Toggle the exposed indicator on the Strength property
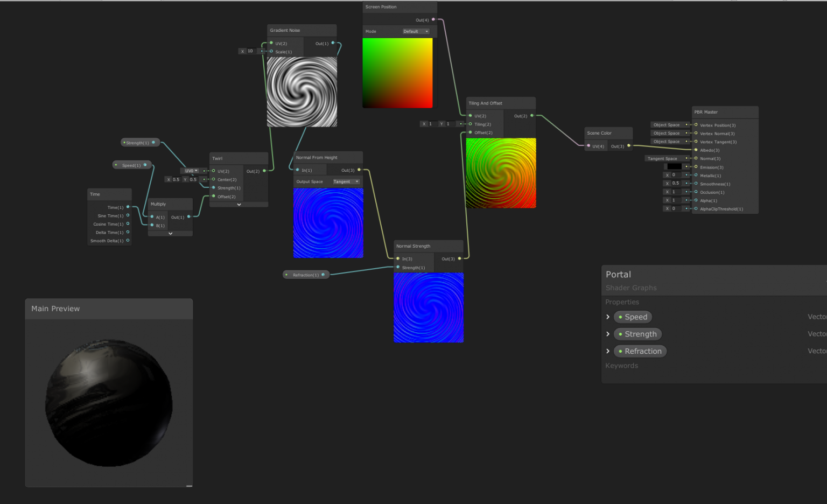The width and height of the screenshot is (827, 504). 621,334
